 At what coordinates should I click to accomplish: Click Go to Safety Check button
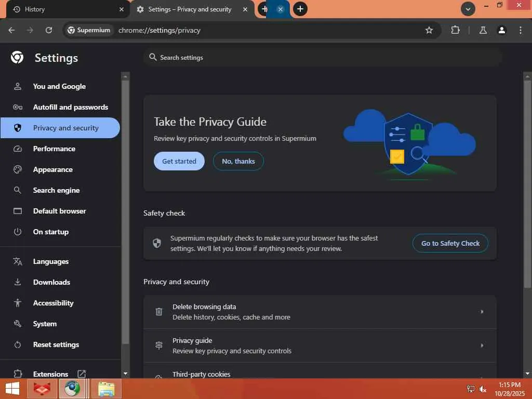point(450,243)
